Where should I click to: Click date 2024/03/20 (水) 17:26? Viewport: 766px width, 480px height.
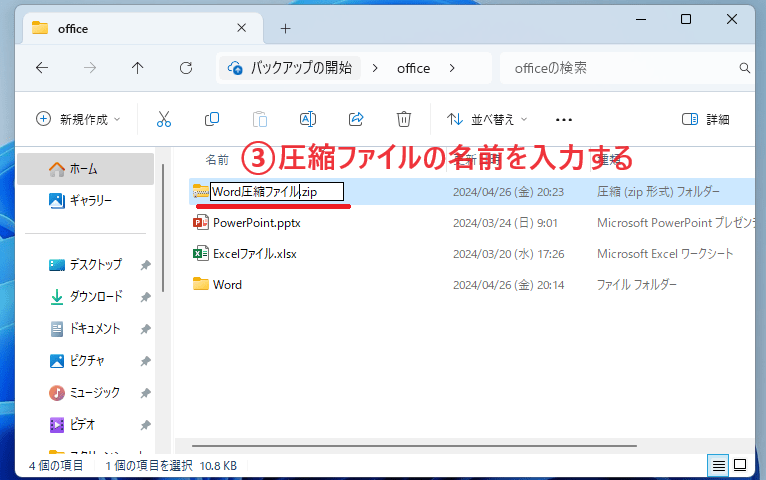point(509,254)
